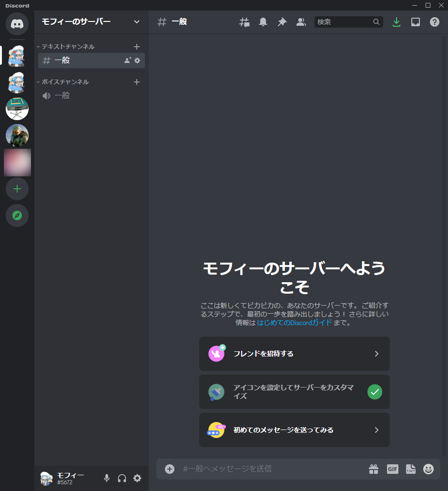Open the inbox icon in header
Screen dimensions: 448x491
click(x=416, y=22)
